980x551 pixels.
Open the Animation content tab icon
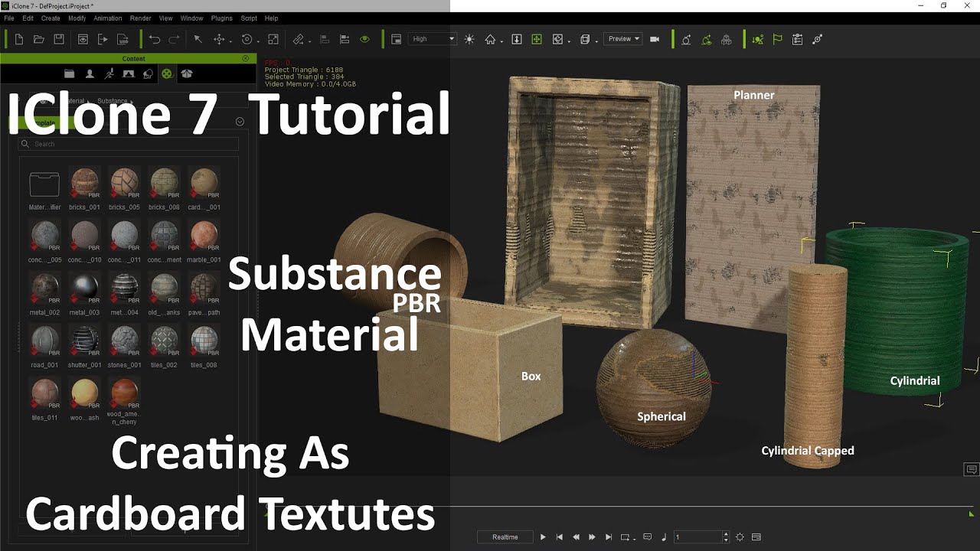109,73
